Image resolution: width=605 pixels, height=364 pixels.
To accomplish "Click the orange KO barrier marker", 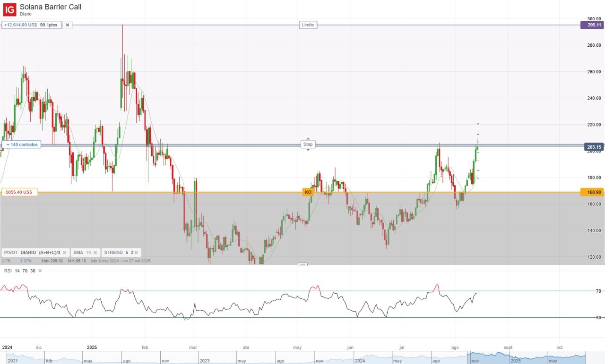I will [x=308, y=192].
